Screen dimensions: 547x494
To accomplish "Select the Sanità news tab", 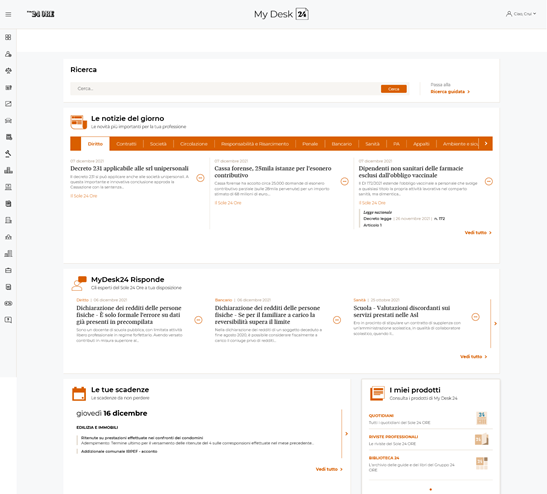I will click(372, 144).
